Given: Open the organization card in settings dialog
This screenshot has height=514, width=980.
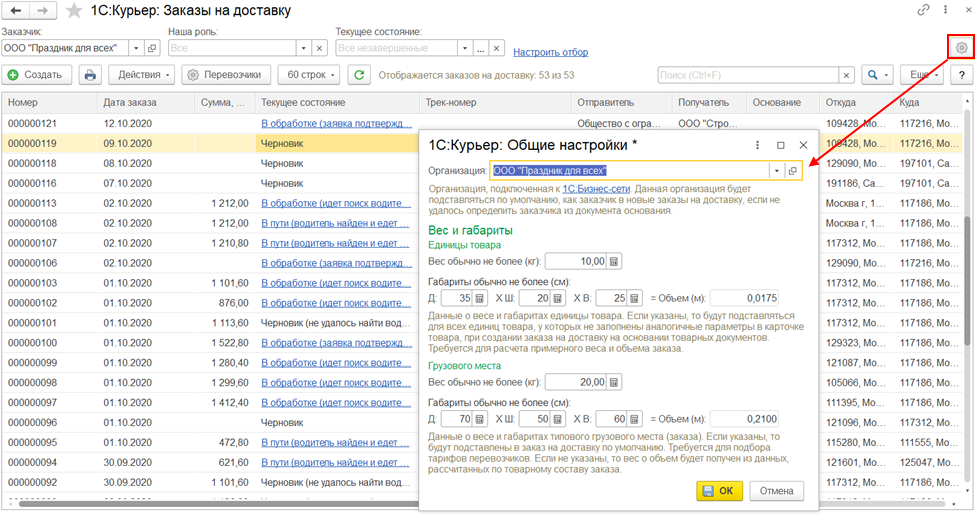Looking at the screenshot, I should [x=792, y=171].
